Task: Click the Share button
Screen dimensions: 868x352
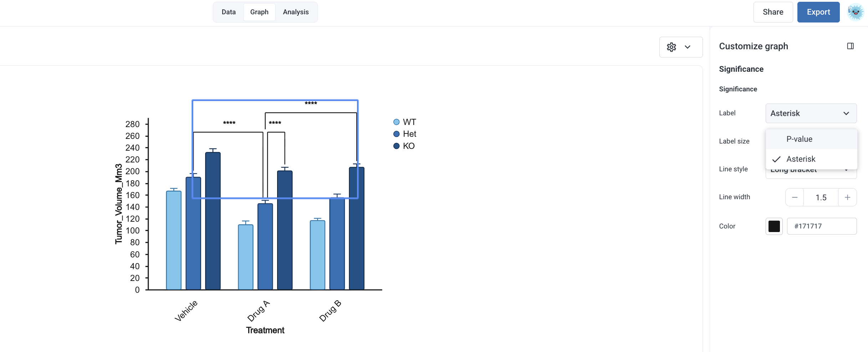Action: [773, 12]
